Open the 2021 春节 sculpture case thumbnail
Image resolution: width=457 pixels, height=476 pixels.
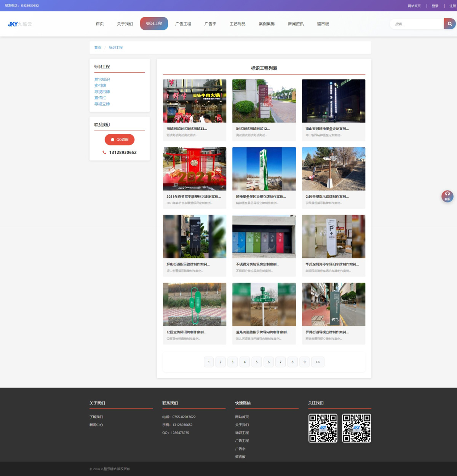tap(195, 169)
